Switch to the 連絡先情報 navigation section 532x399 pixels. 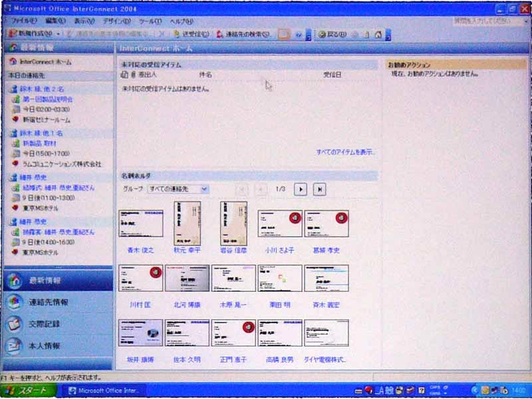tap(58, 303)
